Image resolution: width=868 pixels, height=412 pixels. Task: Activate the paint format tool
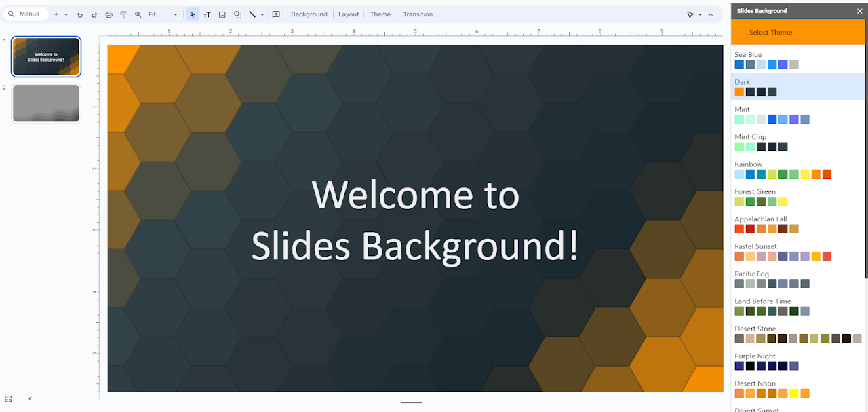click(123, 14)
